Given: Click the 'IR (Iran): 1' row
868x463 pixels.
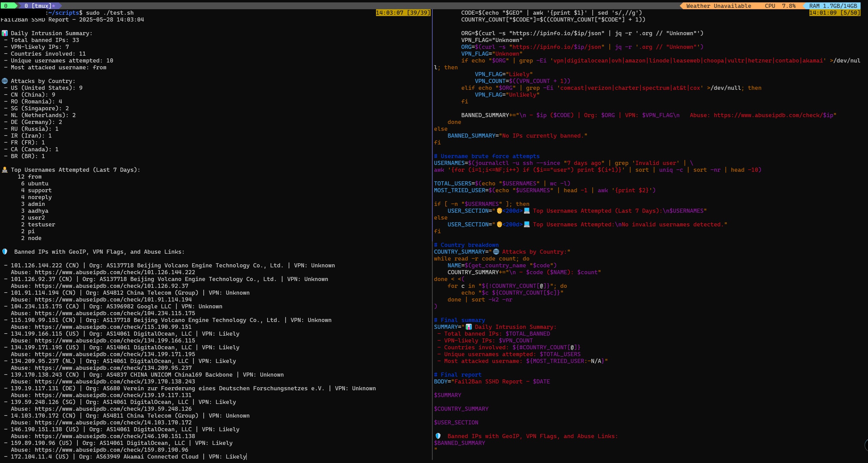Looking at the screenshot, I should pos(28,136).
